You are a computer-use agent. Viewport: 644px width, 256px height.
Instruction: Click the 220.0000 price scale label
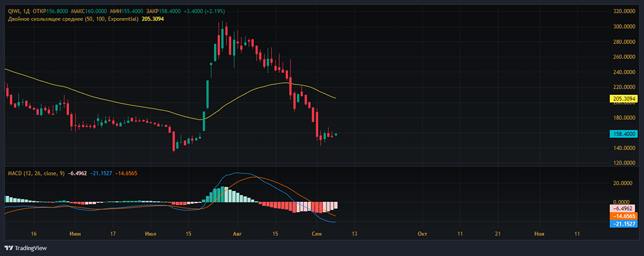(625, 87)
